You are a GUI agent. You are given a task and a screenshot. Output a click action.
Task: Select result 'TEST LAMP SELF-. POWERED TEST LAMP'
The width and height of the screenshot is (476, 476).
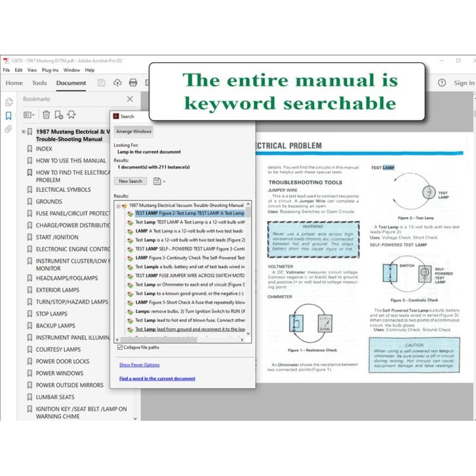[x=190, y=249]
